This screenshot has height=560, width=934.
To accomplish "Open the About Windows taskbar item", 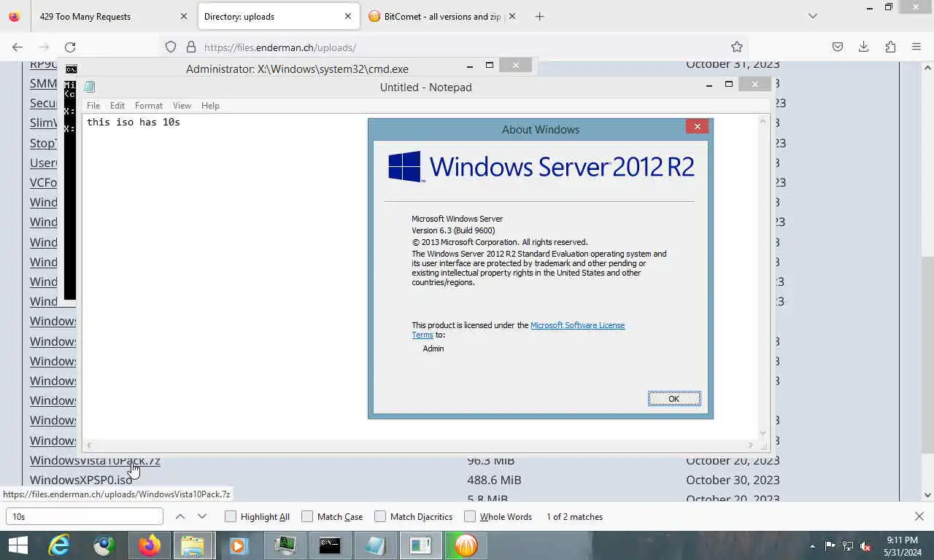I will [x=421, y=545].
